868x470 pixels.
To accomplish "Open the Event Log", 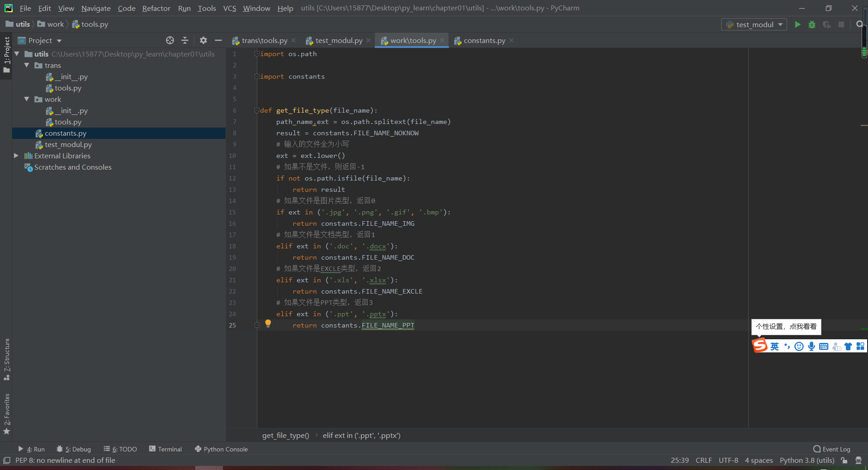I will point(832,449).
